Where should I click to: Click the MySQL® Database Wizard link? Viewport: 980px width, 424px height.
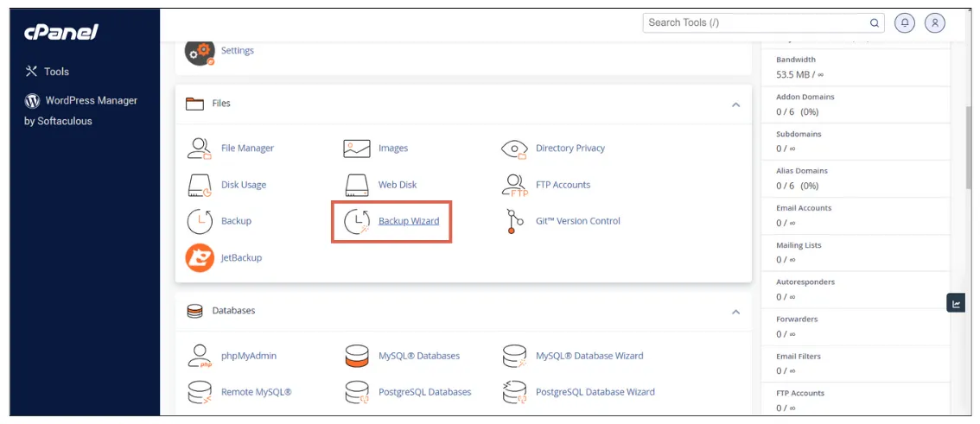pos(589,356)
